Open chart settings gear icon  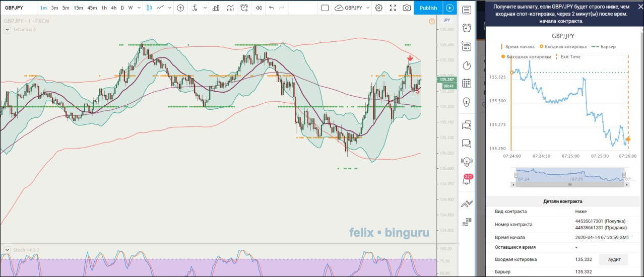[378, 8]
